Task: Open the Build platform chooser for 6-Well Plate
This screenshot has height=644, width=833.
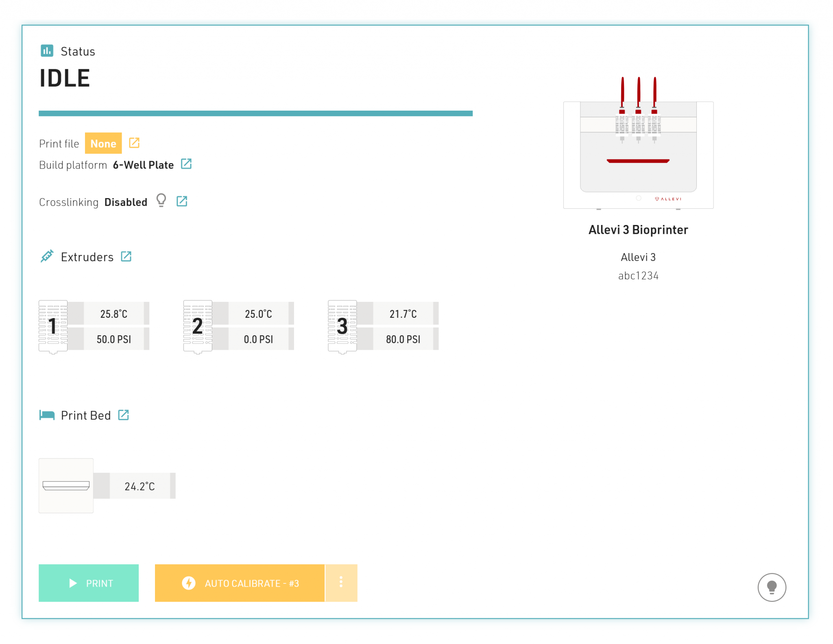Action: click(186, 164)
